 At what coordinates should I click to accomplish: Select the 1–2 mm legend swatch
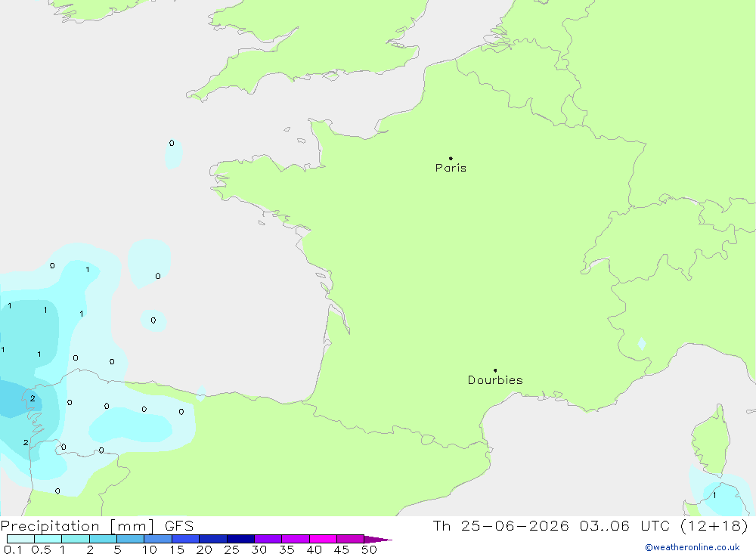75,539
